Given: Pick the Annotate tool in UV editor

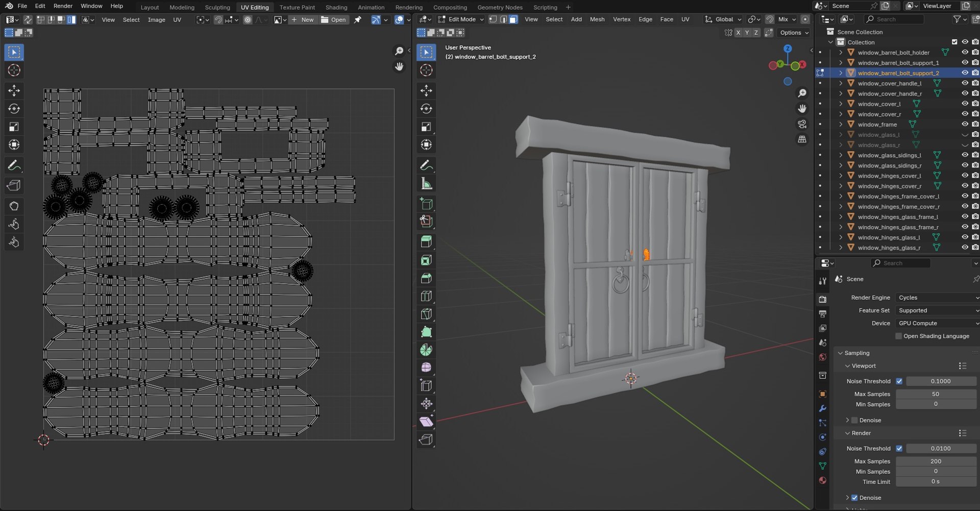Looking at the screenshot, I should click(x=14, y=165).
